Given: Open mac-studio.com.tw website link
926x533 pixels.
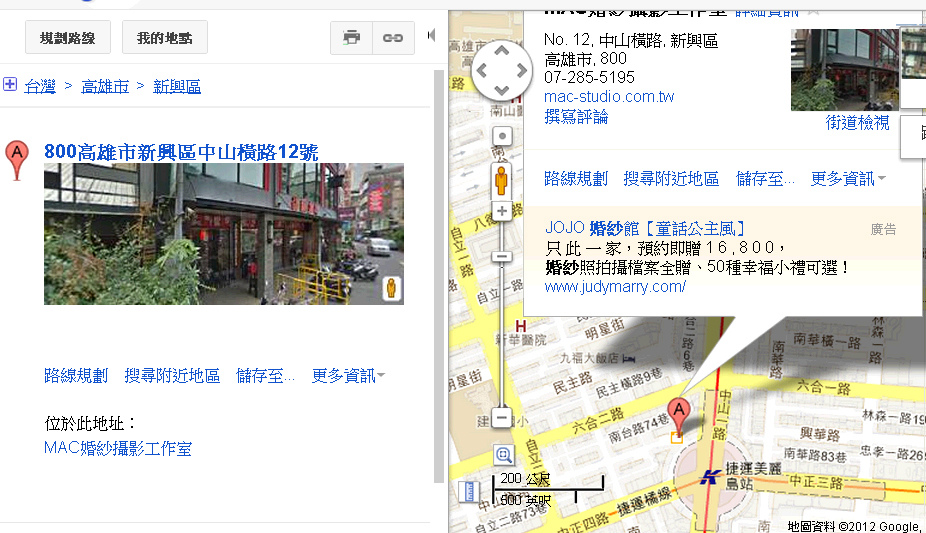Looking at the screenshot, I should pos(609,96).
